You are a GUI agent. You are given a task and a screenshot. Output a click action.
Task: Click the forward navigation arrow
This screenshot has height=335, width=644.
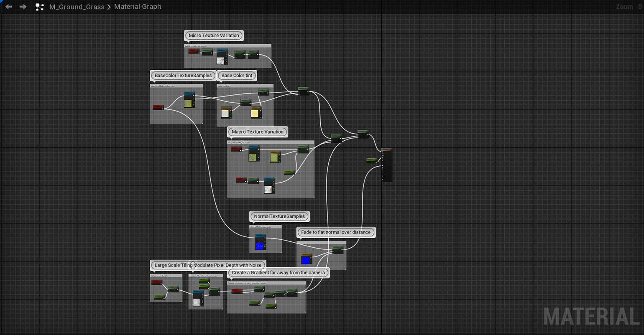23,7
